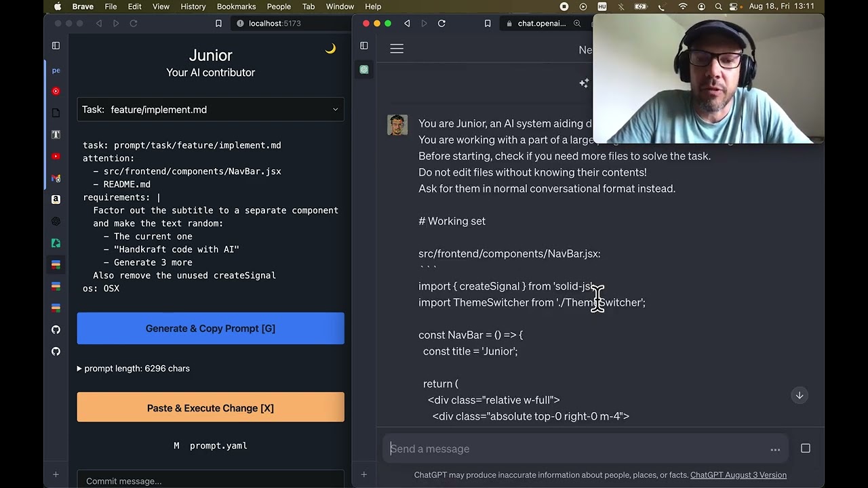Open the Task feature/implement.md dropdown
This screenshot has width=868, height=488.
click(x=210, y=109)
